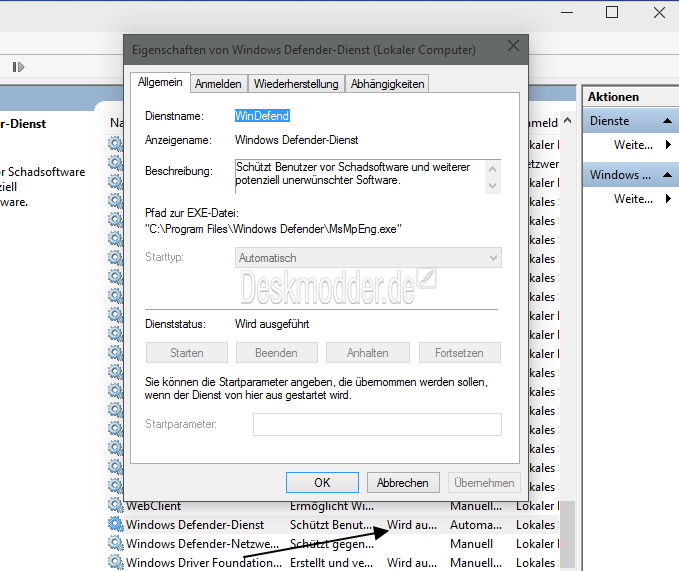Click the WebClient service gear icon
The width and height of the screenshot is (679, 571).
point(115,505)
